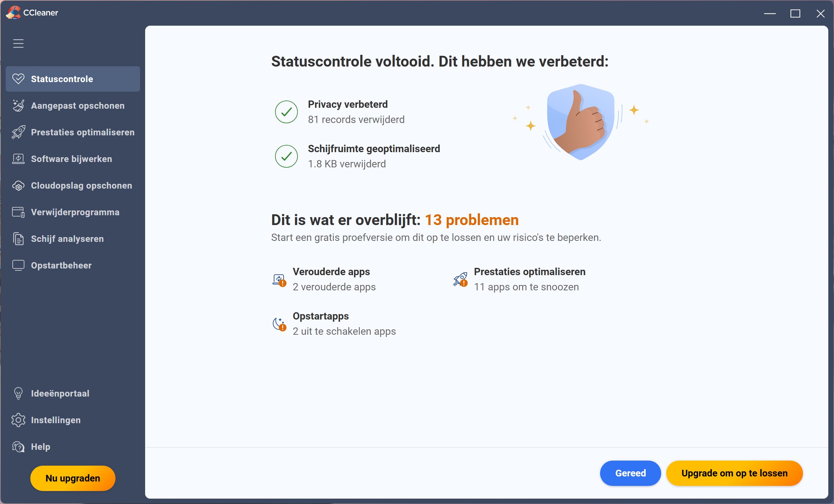The width and height of the screenshot is (834, 504).
Task: Click the Statuscontrole heart icon
Action: 18,79
